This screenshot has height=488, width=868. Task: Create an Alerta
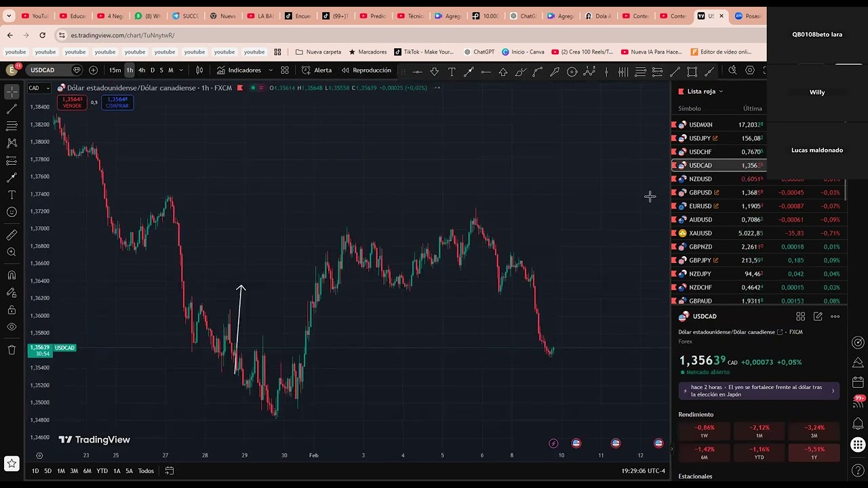317,70
